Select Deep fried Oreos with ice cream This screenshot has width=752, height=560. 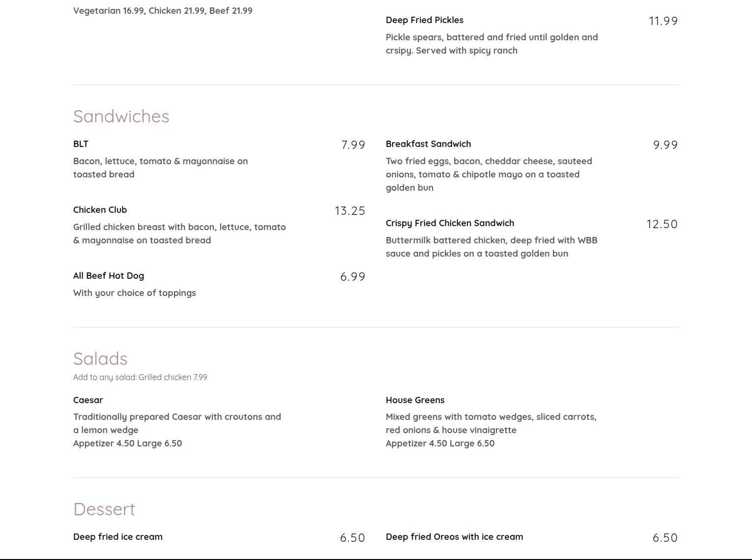click(x=455, y=537)
